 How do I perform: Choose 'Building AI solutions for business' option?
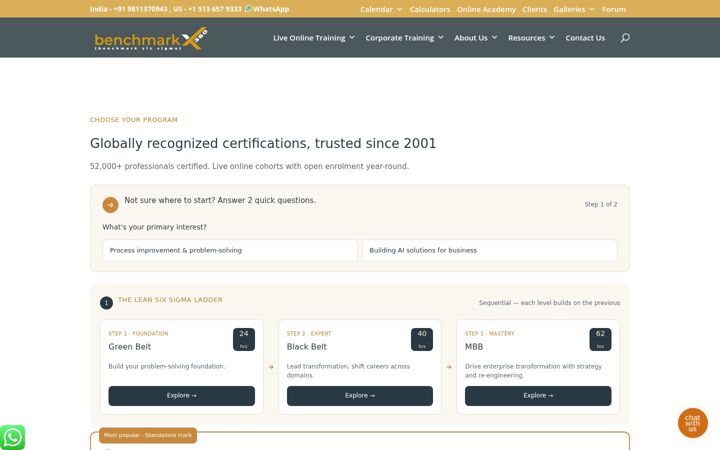[x=489, y=250]
